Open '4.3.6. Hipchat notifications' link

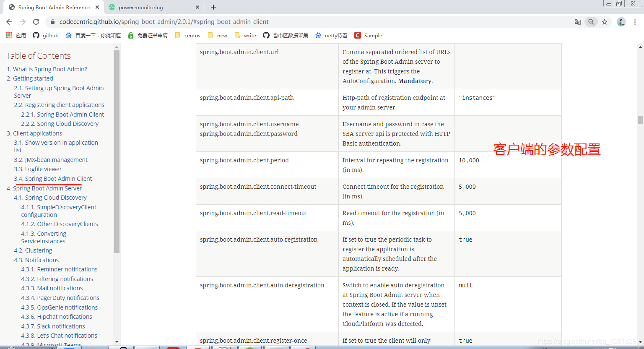(x=57, y=317)
